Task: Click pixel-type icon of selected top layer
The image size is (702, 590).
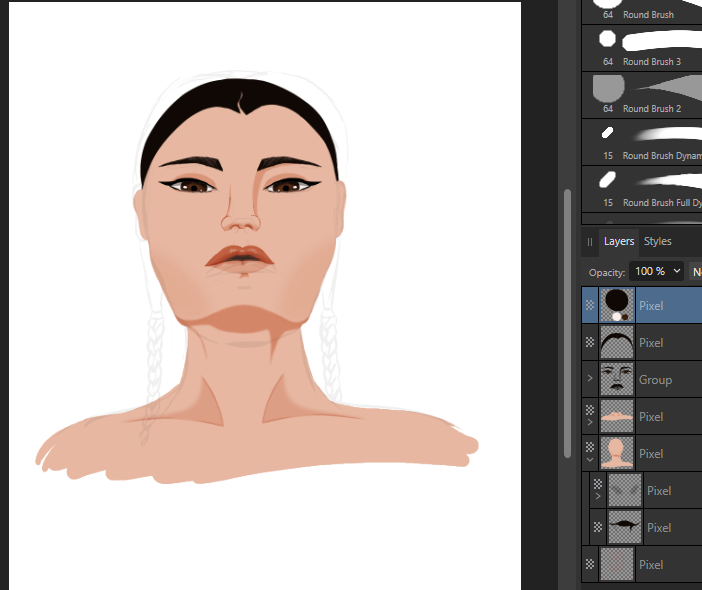Action: (x=590, y=305)
